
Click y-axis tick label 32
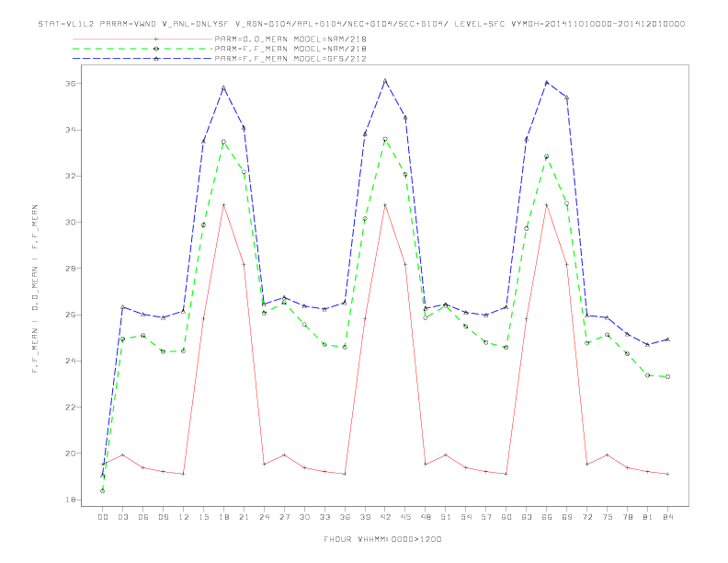[71, 176]
